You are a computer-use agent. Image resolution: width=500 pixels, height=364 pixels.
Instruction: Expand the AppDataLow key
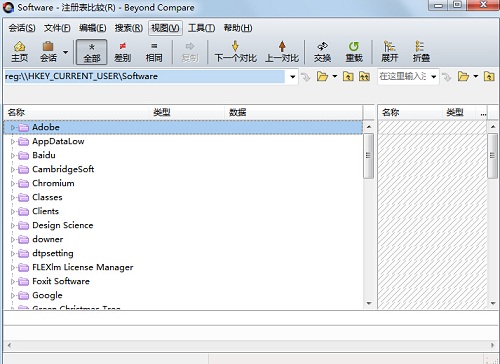click(x=13, y=141)
